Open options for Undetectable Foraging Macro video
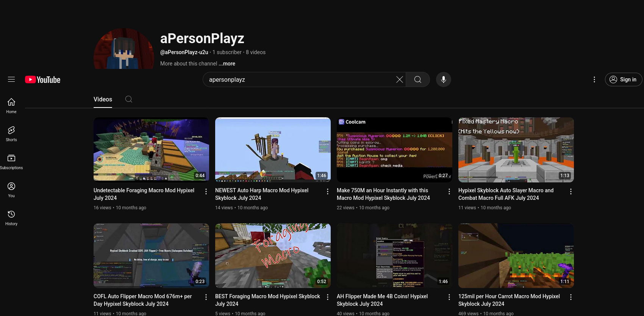The height and width of the screenshot is (316, 644). tap(206, 191)
